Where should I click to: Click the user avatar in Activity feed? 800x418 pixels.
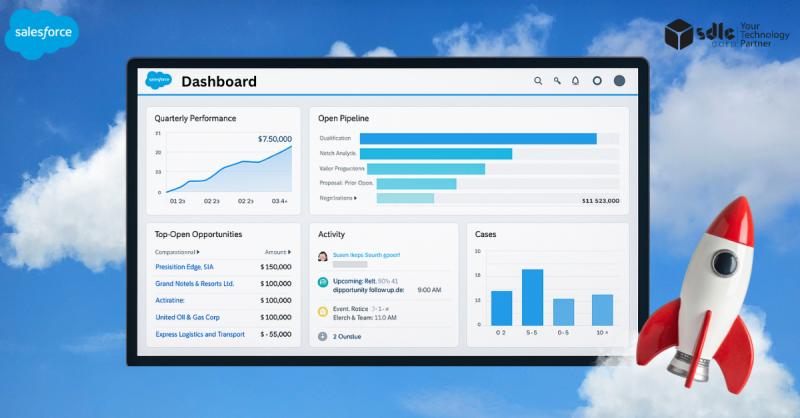(x=323, y=256)
